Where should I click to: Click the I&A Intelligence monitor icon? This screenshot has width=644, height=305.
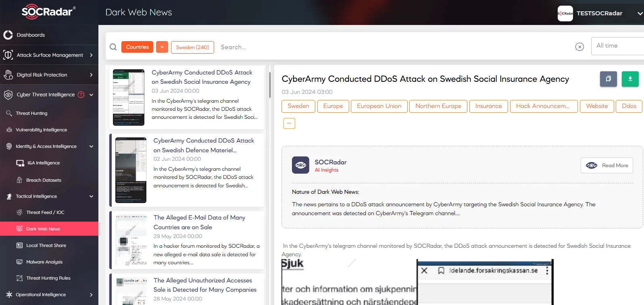(20, 163)
